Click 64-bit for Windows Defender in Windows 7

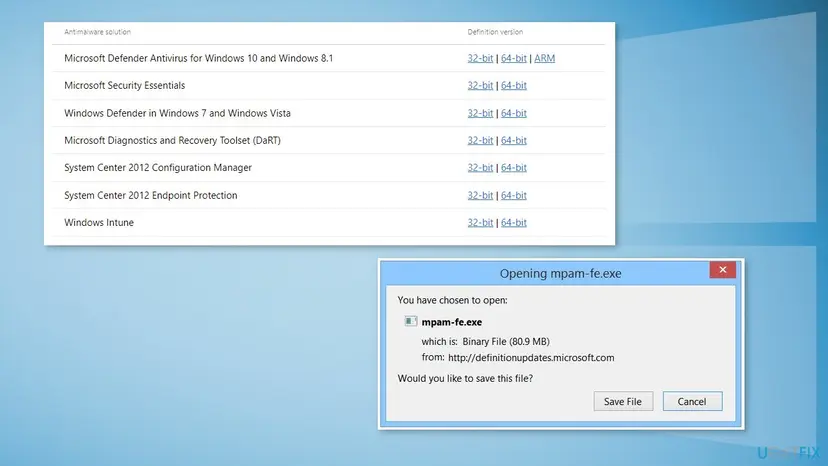coord(514,113)
